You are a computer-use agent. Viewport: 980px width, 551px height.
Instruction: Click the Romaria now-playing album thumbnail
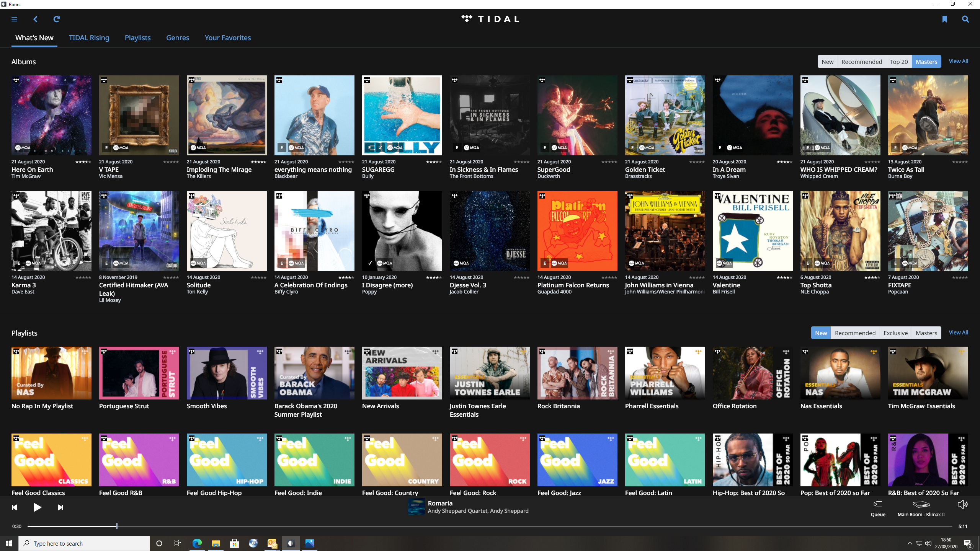click(x=416, y=507)
